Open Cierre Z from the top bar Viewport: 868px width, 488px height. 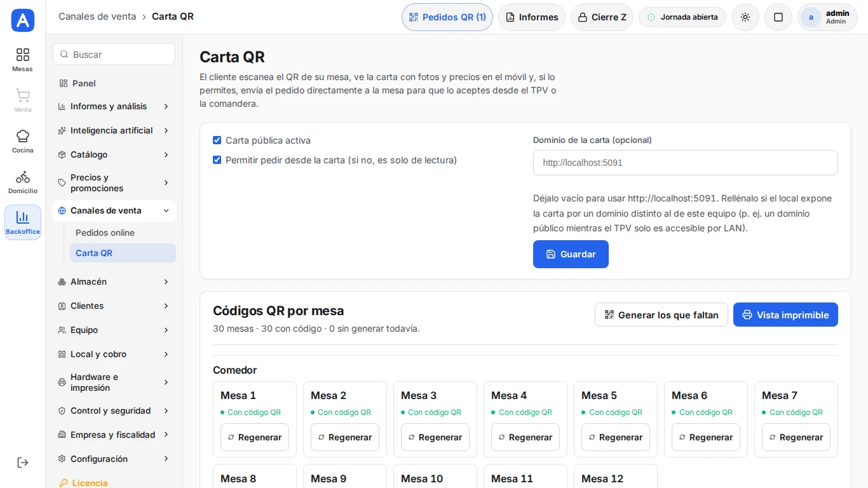point(602,17)
